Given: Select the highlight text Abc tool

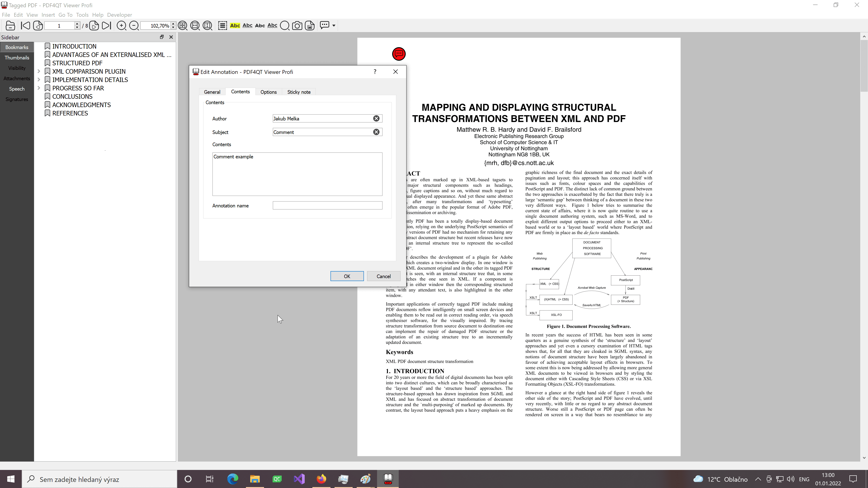Looking at the screenshot, I should point(235,26).
